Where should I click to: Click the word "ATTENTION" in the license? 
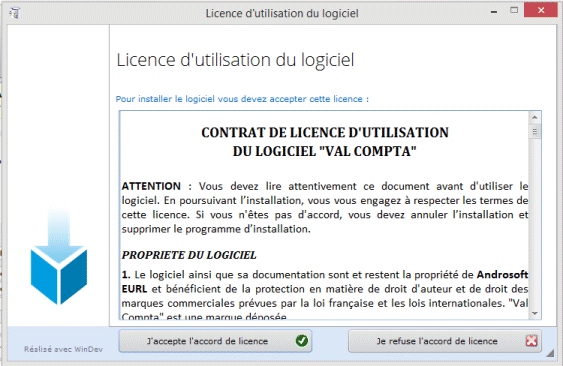coord(151,186)
